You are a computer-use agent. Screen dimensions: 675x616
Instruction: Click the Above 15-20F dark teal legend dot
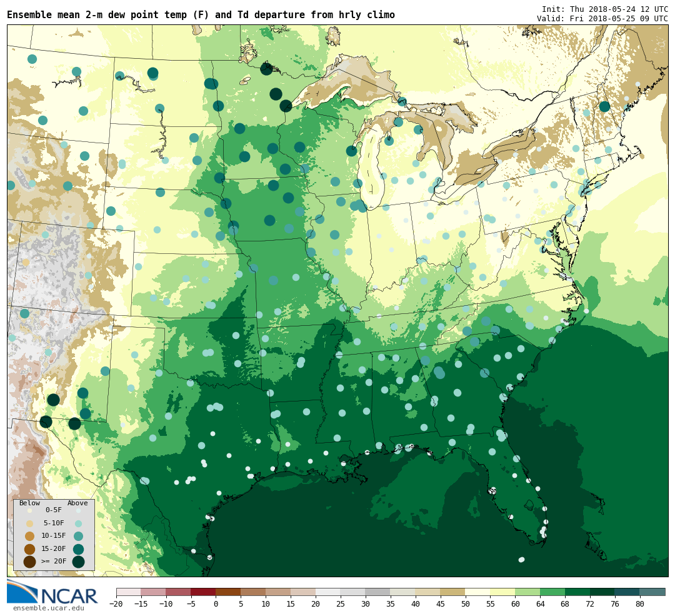[78, 549]
